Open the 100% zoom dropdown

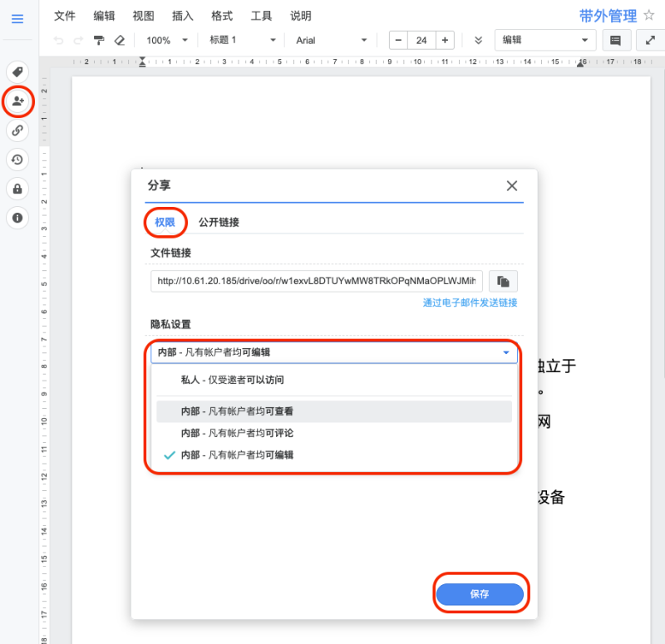coord(167,40)
